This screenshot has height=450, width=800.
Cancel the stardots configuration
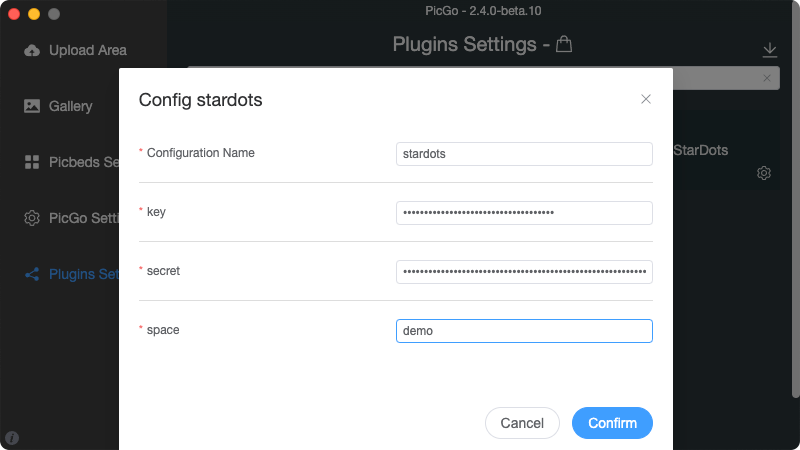(x=522, y=423)
